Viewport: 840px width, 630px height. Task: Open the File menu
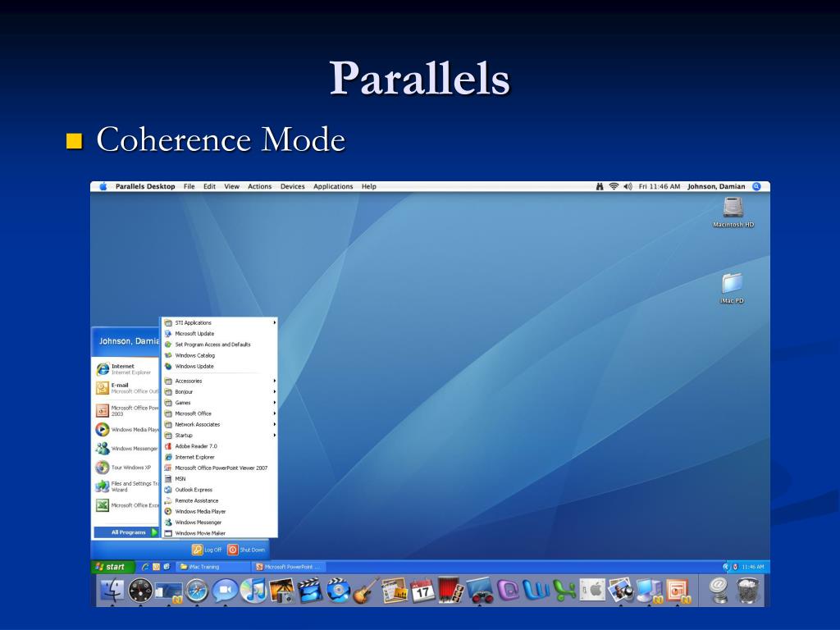click(189, 186)
